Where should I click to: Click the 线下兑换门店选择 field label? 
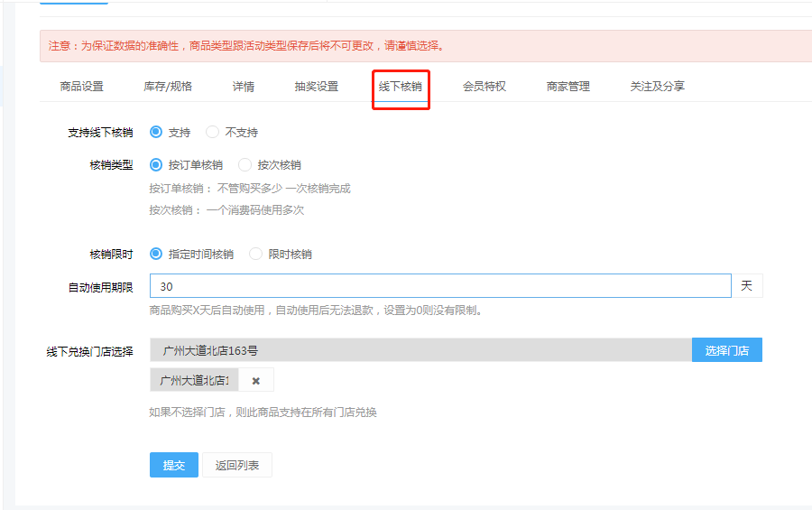(89, 352)
